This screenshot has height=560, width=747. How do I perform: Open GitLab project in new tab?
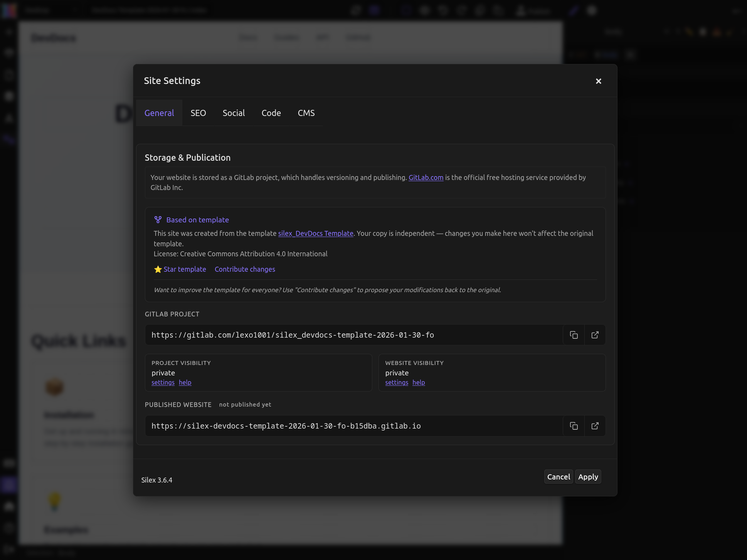tap(595, 335)
